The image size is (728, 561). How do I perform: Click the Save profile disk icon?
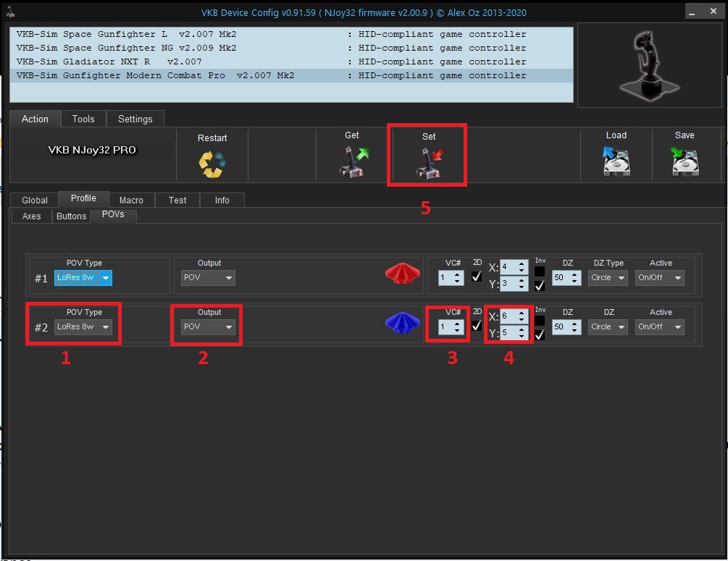click(685, 161)
